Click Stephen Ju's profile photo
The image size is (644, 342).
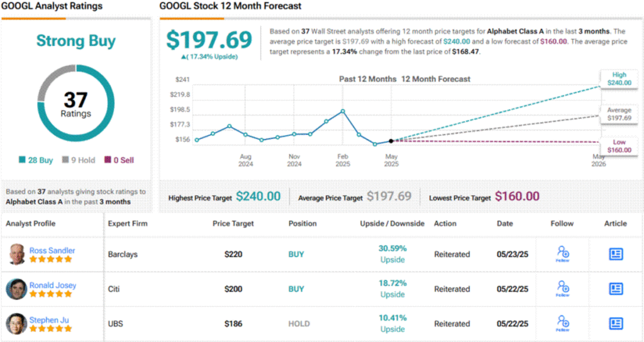tap(16, 324)
